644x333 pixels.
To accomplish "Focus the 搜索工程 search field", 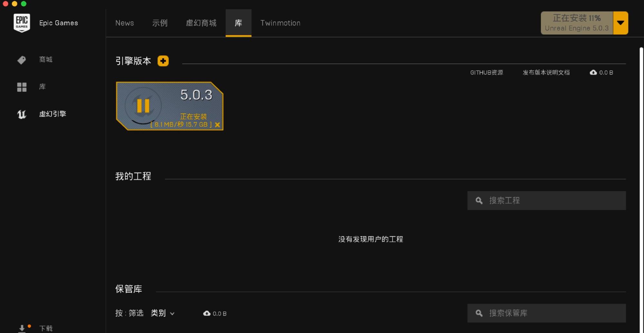I will [x=546, y=201].
